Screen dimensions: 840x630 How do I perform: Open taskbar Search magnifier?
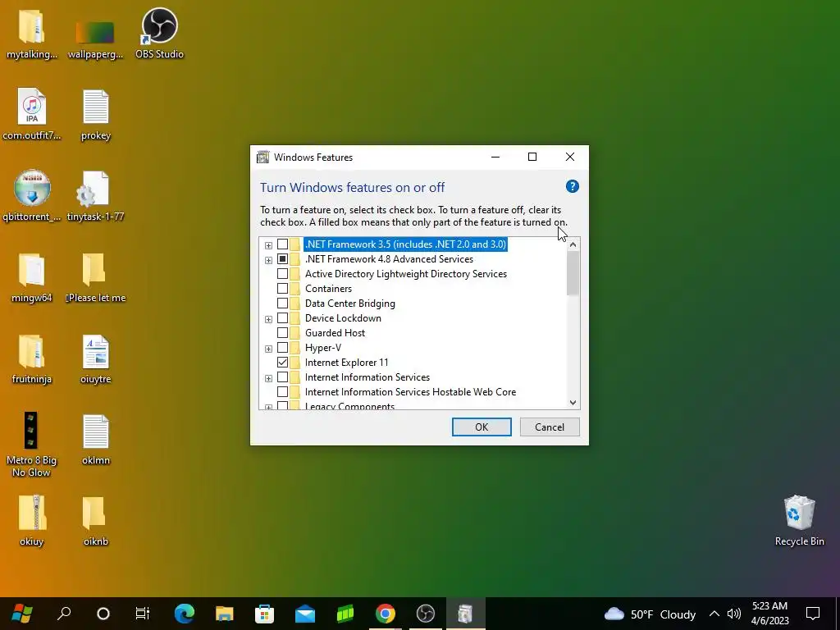[x=64, y=614]
